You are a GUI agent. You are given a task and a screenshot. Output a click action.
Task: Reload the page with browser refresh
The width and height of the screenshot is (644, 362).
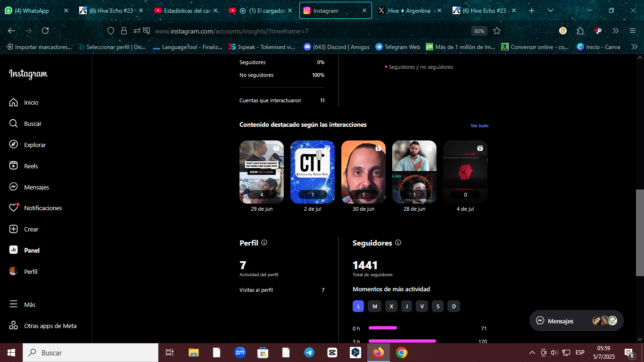(x=45, y=31)
